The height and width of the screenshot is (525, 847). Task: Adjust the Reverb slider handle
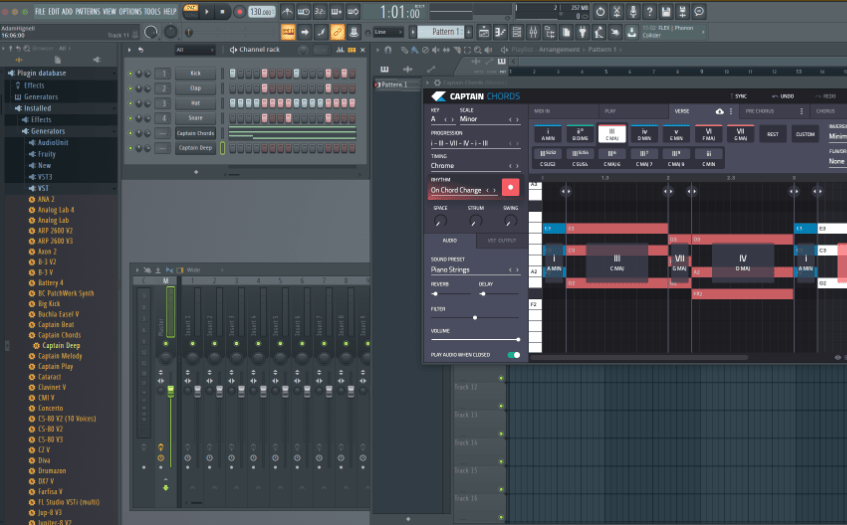point(435,294)
